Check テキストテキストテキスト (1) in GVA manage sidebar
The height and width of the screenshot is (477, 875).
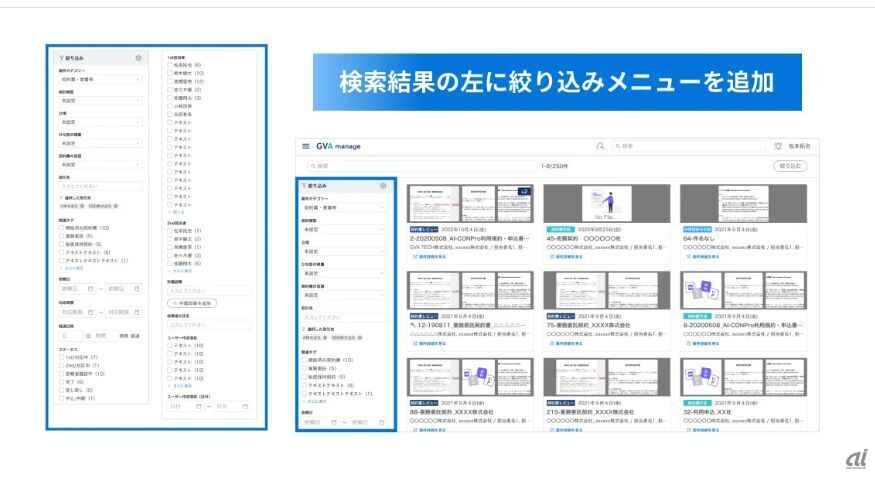305,394
